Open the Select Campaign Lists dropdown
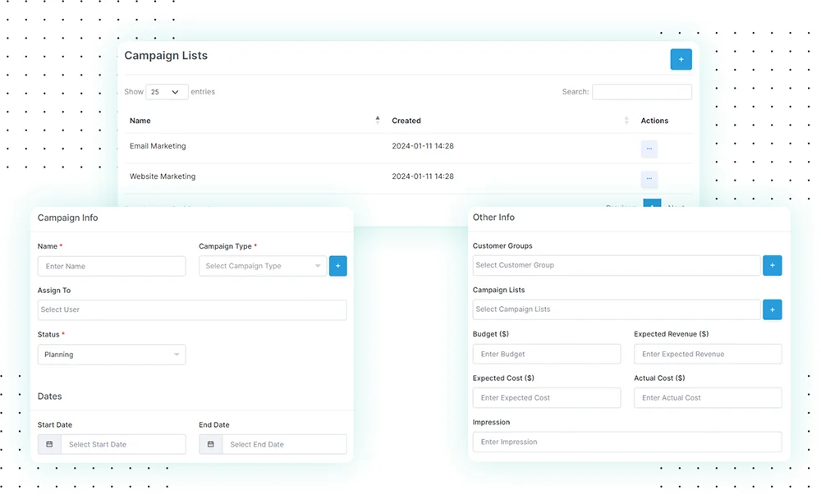The height and width of the screenshot is (504, 821). point(614,309)
